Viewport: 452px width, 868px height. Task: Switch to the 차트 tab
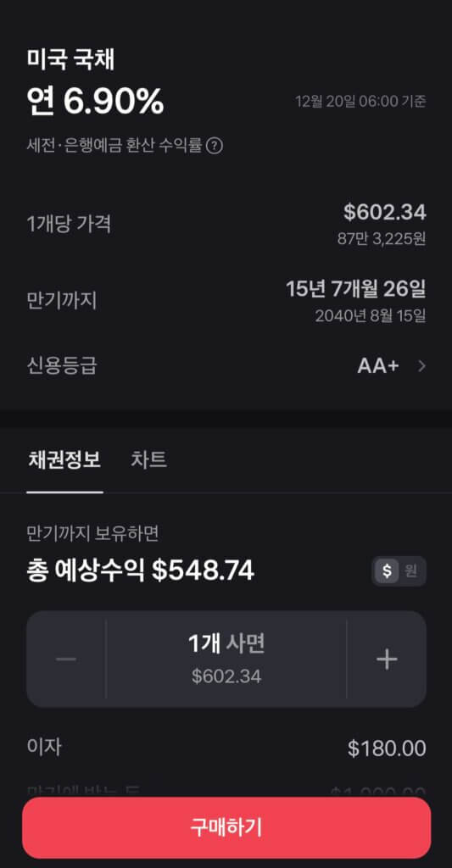[x=148, y=460]
